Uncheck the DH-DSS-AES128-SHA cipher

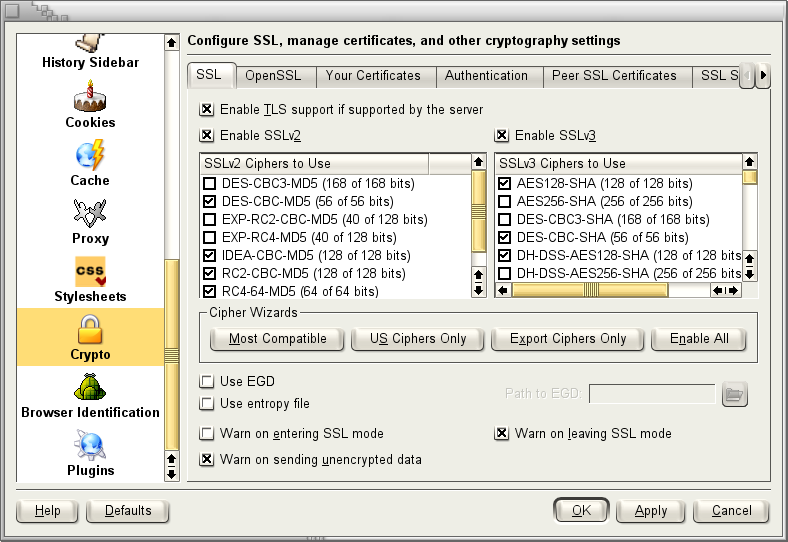coord(504,255)
